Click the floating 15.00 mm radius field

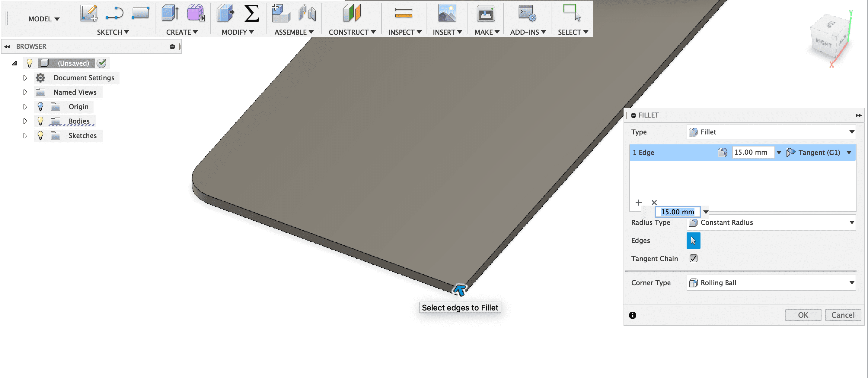tap(677, 212)
